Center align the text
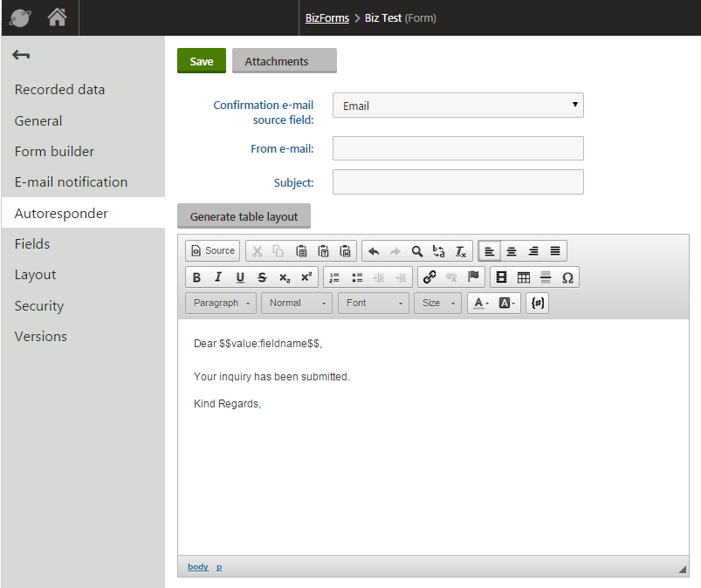Screen dimensions: 701x588 512,251
